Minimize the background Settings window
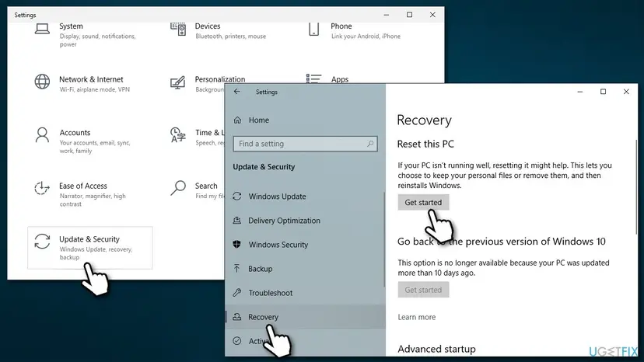644x362 pixels. pos(386,15)
